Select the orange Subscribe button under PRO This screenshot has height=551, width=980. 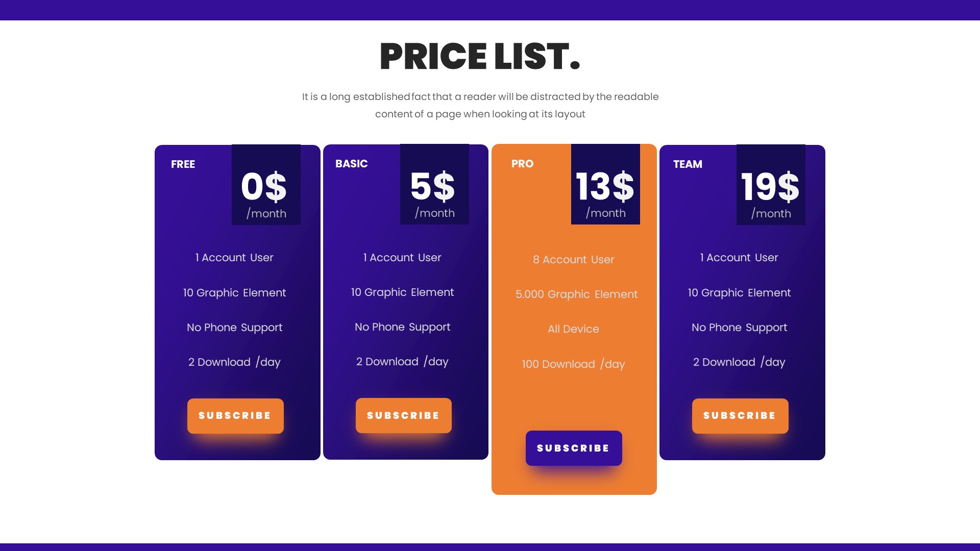pyautogui.click(x=574, y=448)
